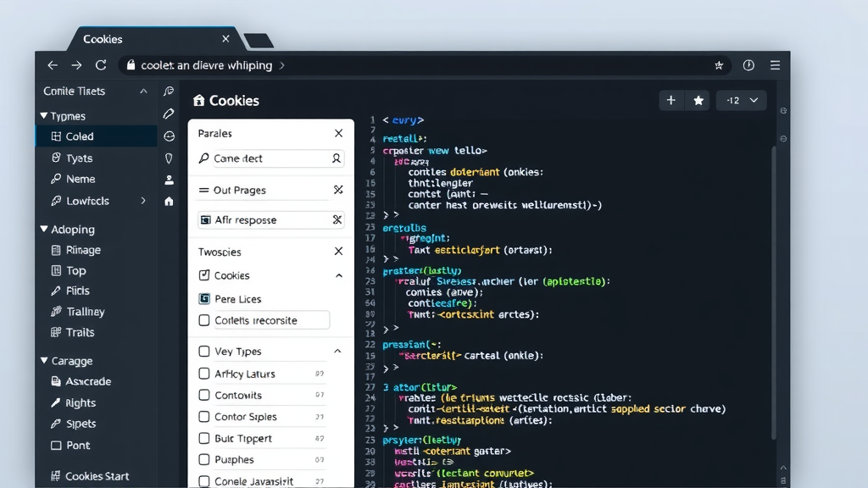868x488 pixels.
Task: Select the profile icon on the vertical toolbar
Action: click(x=169, y=179)
